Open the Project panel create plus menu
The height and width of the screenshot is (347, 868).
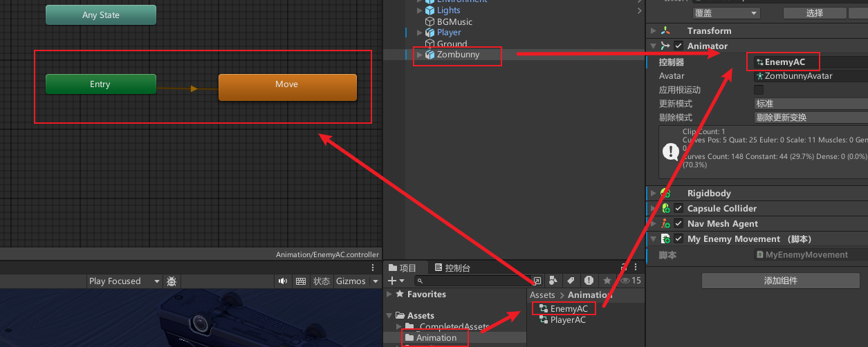(x=396, y=281)
